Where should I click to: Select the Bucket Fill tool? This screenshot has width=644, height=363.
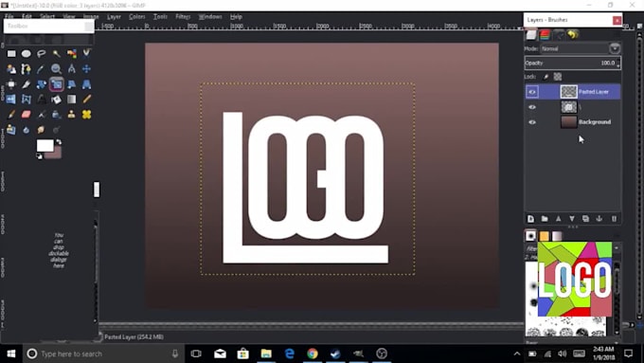click(56, 100)
